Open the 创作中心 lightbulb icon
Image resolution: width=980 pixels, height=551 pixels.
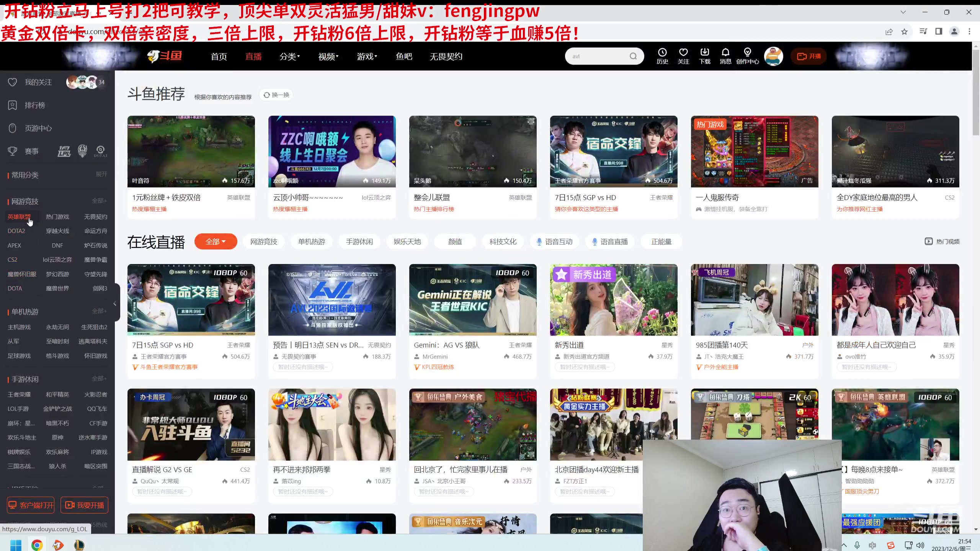coord(747,56)
